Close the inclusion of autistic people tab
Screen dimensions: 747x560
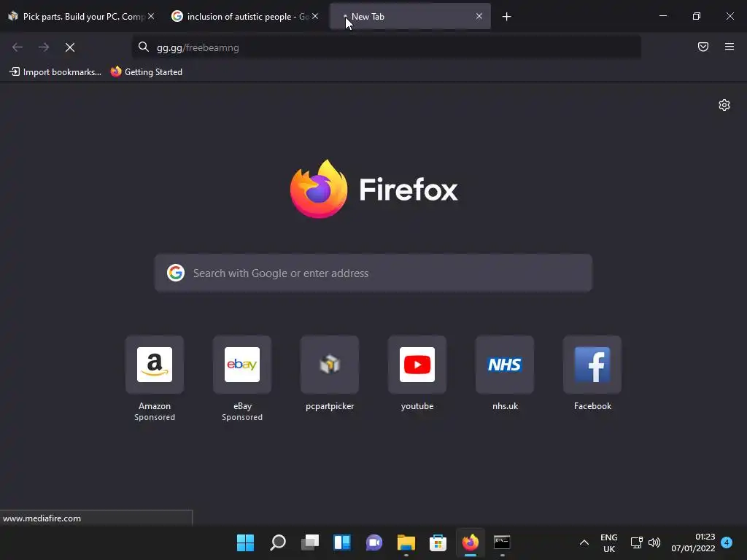[315, 16]
